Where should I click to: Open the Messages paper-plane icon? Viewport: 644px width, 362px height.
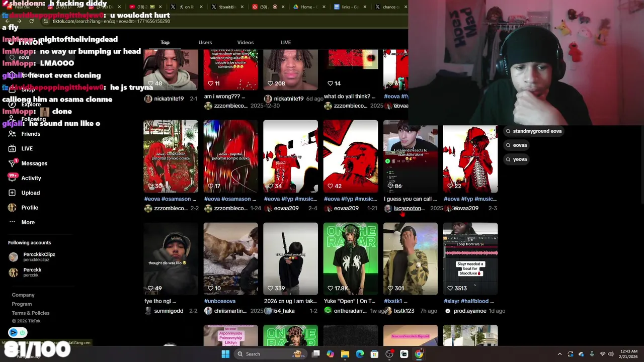coord(12,163)
